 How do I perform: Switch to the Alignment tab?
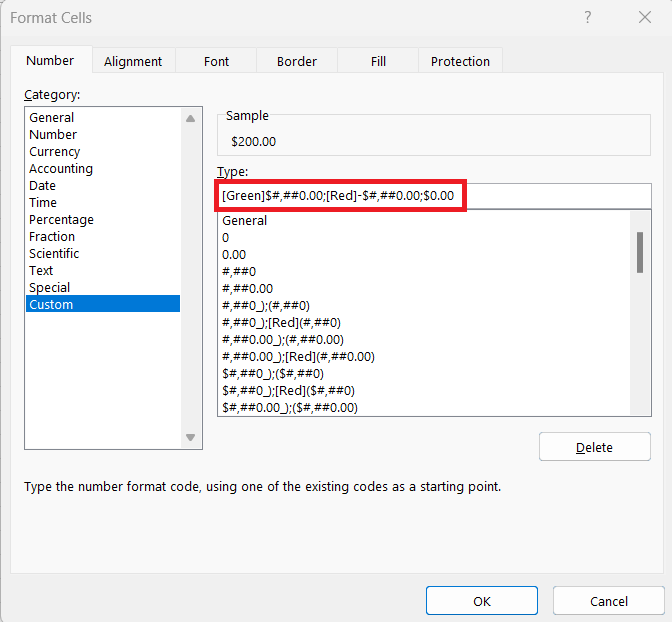(x=133, y=61)
